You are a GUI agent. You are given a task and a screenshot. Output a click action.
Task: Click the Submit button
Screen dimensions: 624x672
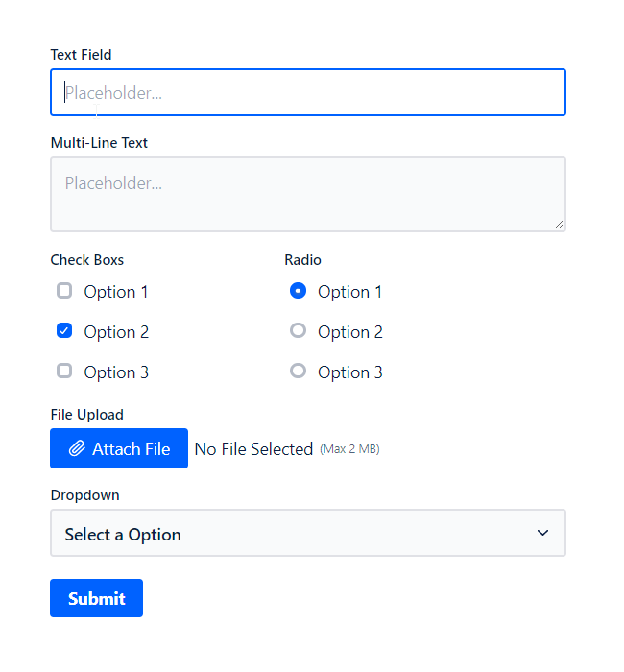[96, 598]
